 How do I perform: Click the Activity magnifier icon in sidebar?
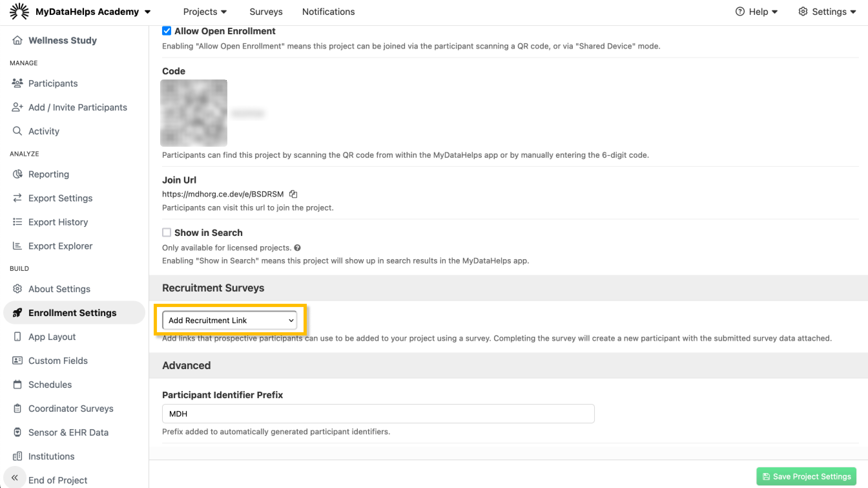[17, 131]
